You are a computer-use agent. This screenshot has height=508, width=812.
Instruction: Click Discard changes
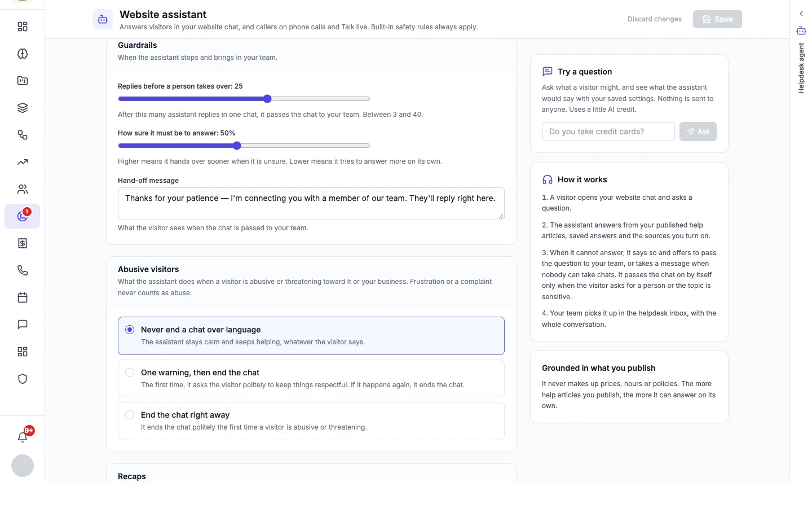pyautogui.click(x=655, y=19)
